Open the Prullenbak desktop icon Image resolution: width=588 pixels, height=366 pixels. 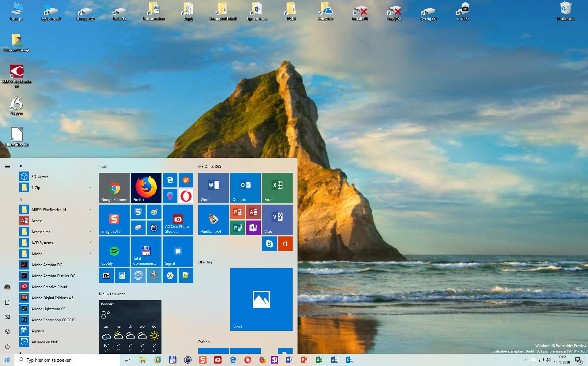[x=565, y=11]
